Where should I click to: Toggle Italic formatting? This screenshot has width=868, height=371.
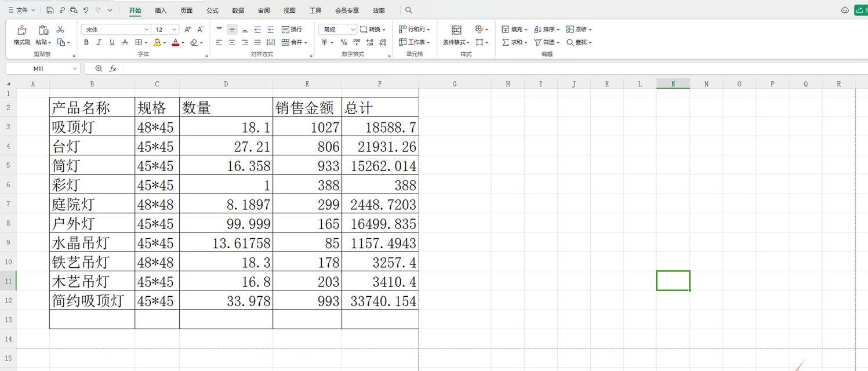click(x=99, y=42)
